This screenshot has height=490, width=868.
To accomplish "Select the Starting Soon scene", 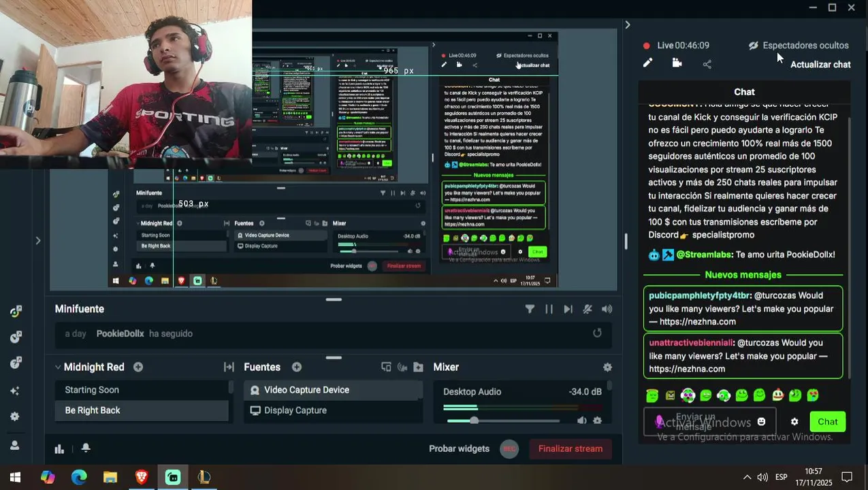I will point(142,390).
